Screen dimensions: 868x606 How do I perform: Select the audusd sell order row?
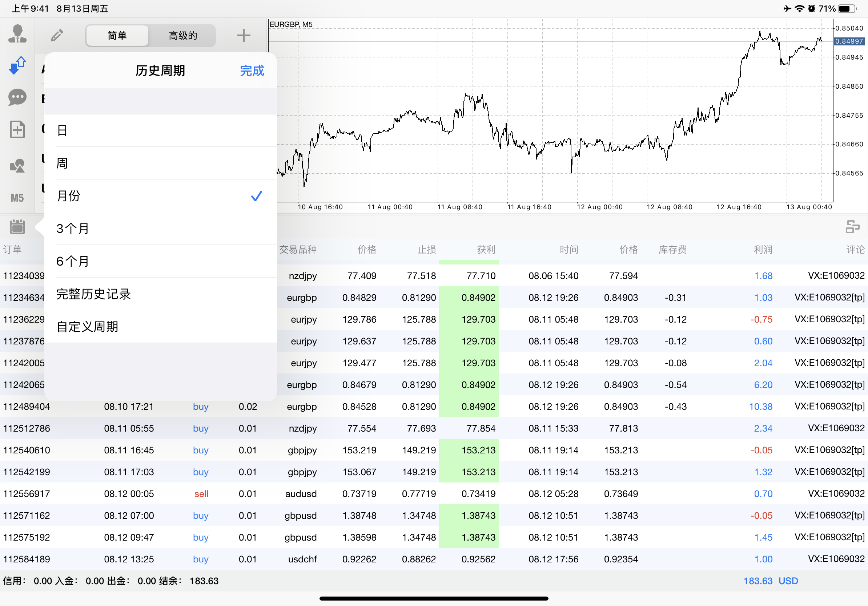(434, 494)
